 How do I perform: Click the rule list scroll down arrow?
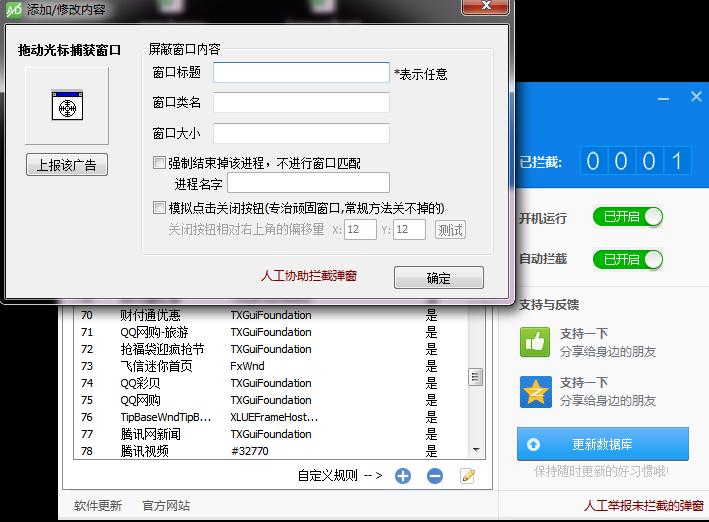(476, 450)
